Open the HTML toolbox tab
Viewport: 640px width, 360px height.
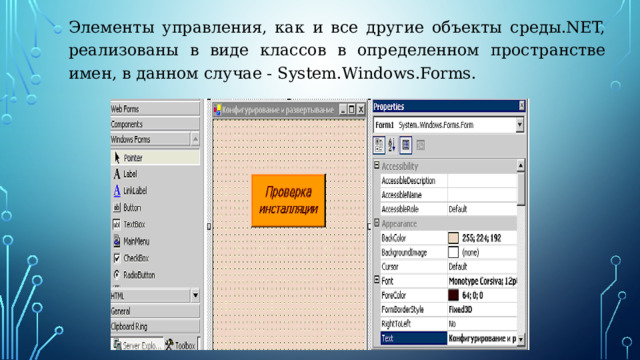[150, 296]
